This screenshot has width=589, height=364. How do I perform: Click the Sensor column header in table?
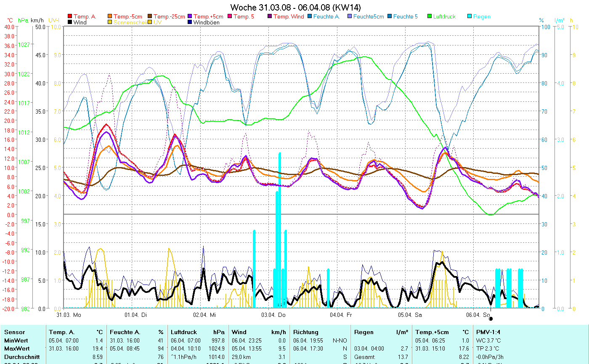(x=14, y=332)
